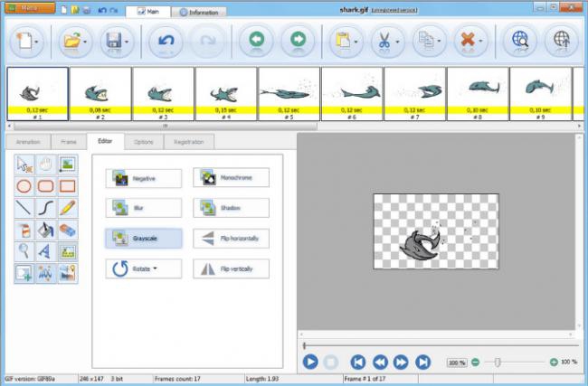Select the rounded rectangle tool
This screenshot has height=386, width=588.
coord(46,186)
